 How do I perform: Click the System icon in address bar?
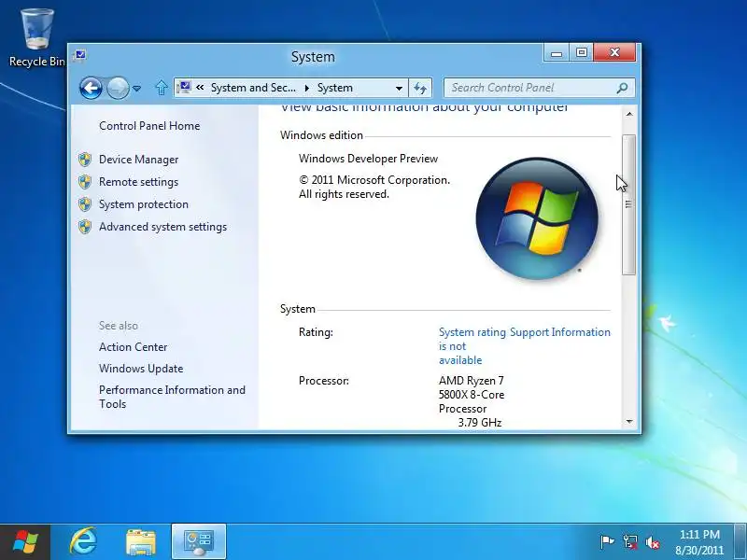coord(184,88)
